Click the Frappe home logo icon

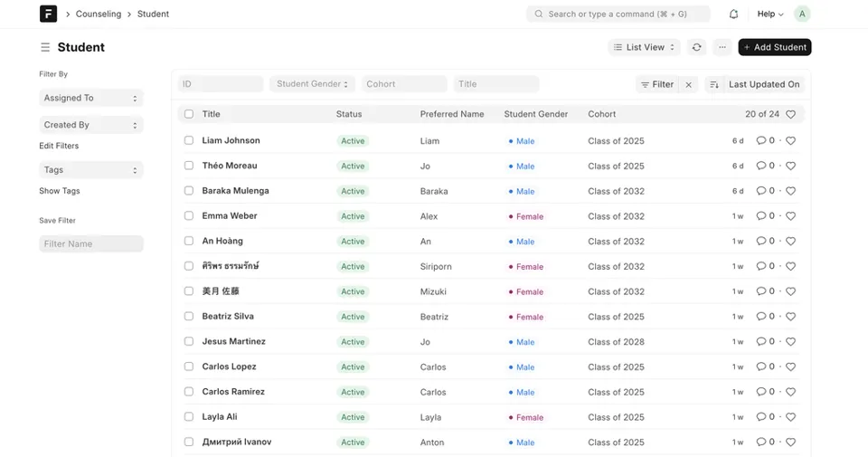point(48,14)
